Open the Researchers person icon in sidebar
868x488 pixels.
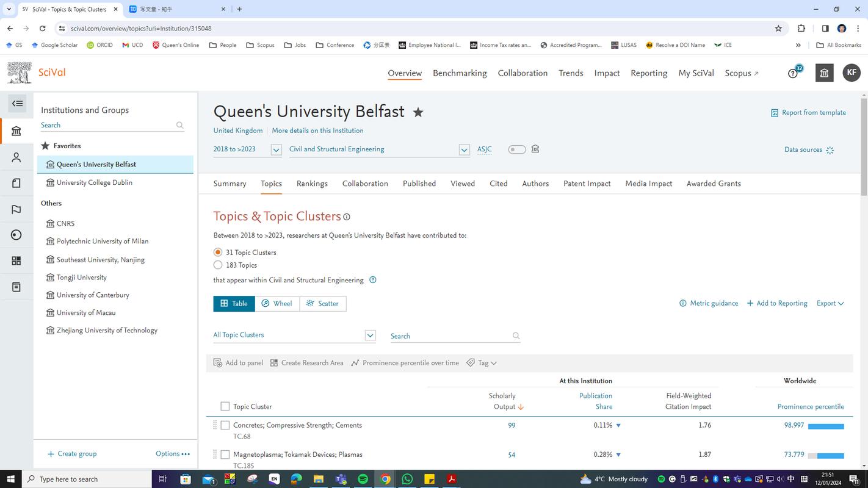pyautogui.click(x=16, y=157)
